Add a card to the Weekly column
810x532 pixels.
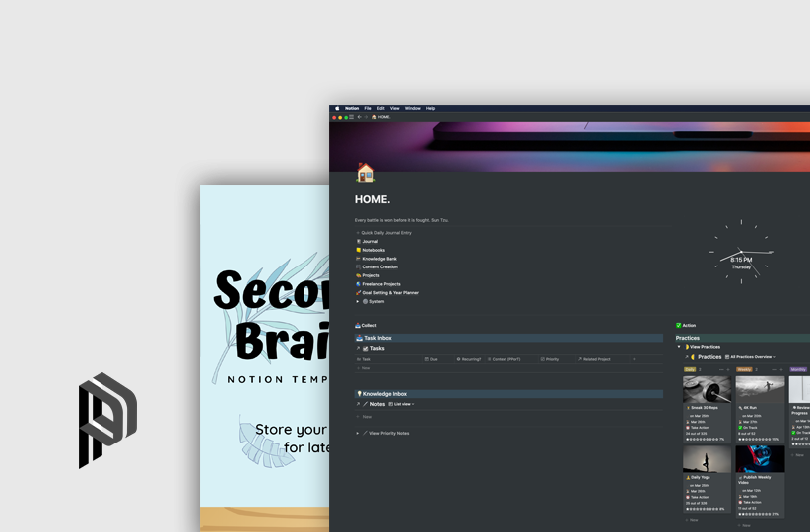[x=781, y=370]
